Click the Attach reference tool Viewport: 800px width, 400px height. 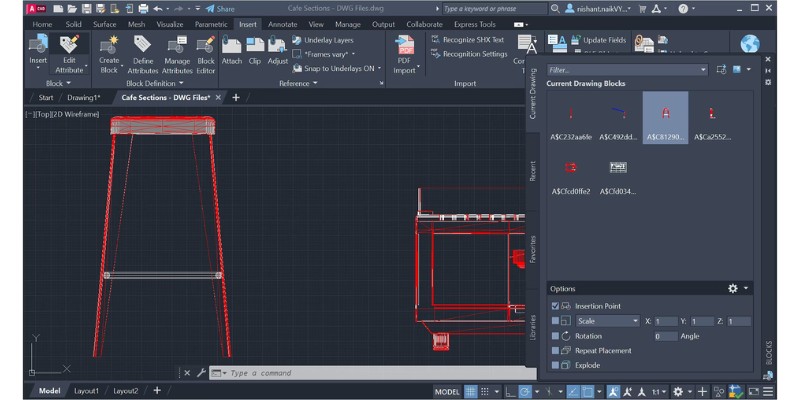(232, 51)
